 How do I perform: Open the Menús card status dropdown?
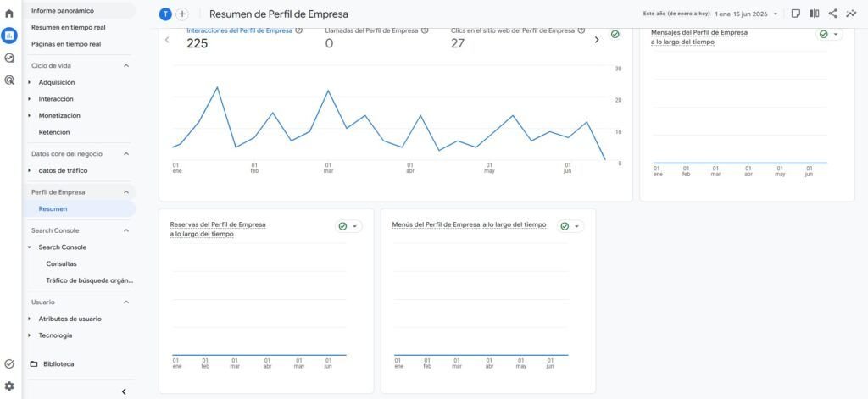point(570,226)
